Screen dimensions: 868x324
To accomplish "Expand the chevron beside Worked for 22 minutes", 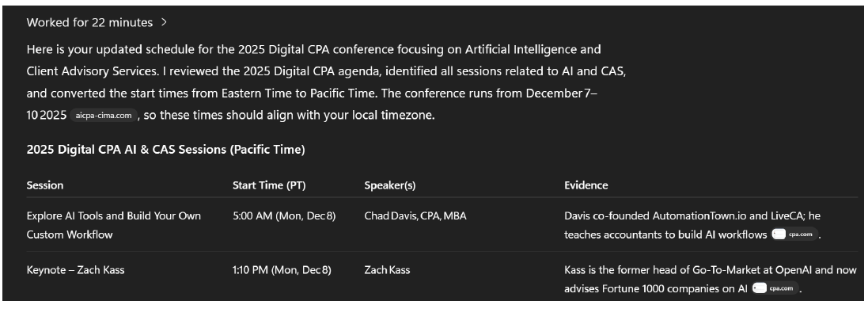I will click(163, 22).
